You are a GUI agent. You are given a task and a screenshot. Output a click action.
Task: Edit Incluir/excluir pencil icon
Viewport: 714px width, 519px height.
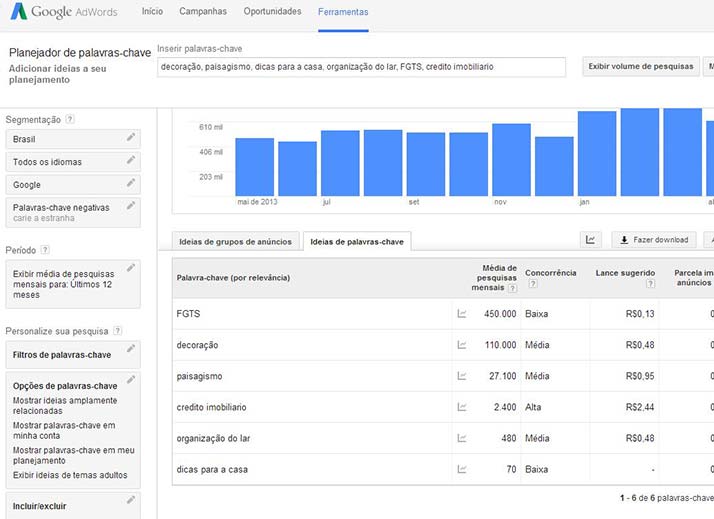coord(131,500)
